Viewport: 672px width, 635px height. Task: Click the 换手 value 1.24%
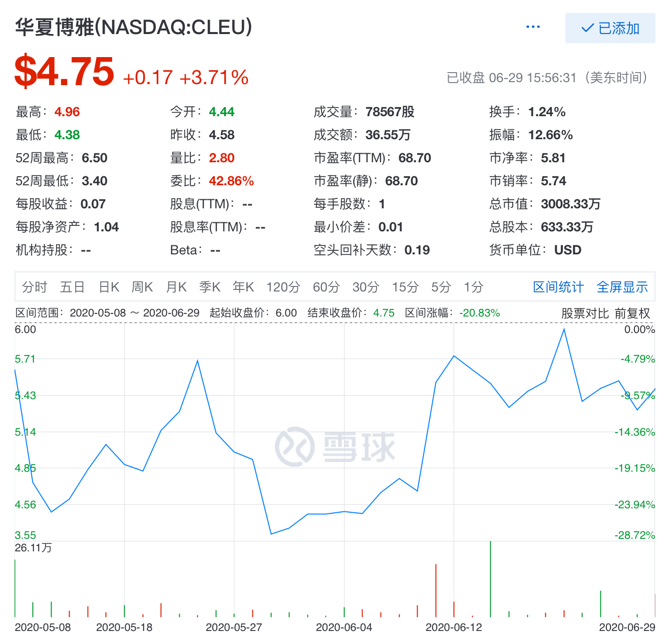pyautogui.click(x=547, y=112)
